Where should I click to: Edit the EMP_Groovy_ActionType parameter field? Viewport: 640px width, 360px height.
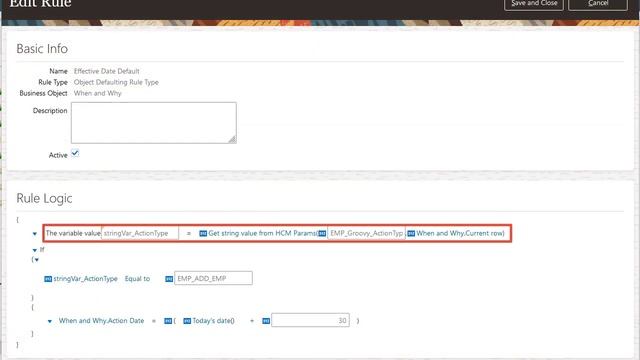point(366,233)
